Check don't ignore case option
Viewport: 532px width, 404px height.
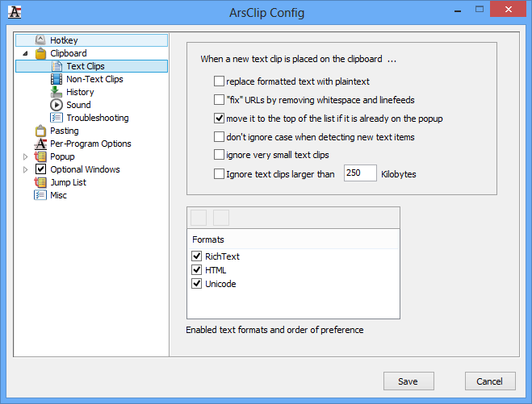point(220,136)
